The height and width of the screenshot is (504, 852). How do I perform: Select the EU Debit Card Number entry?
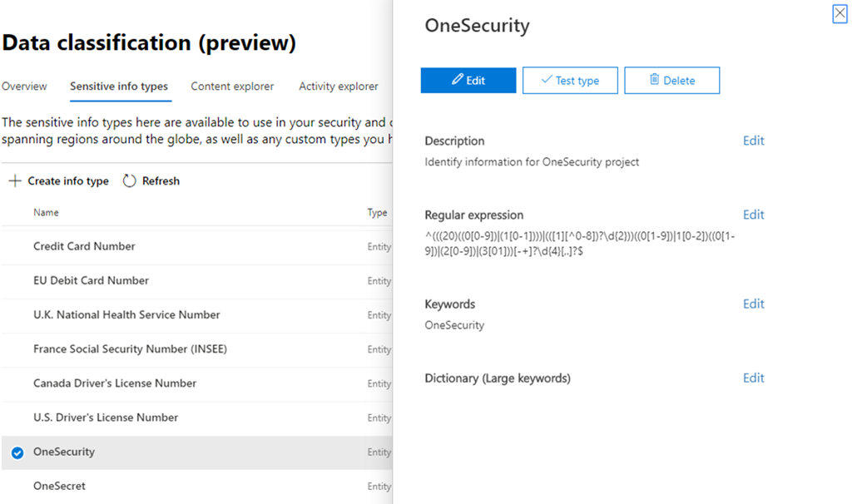tap(91, 280)
